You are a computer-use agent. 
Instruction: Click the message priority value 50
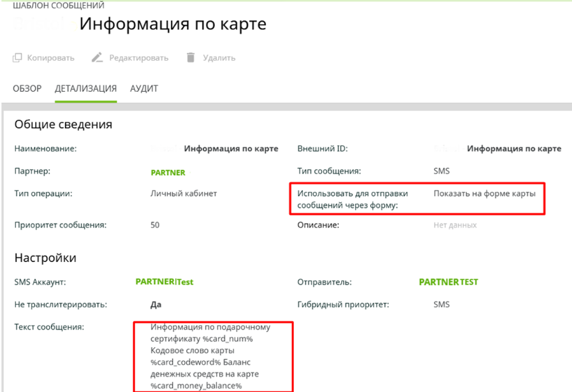point(155,225)
